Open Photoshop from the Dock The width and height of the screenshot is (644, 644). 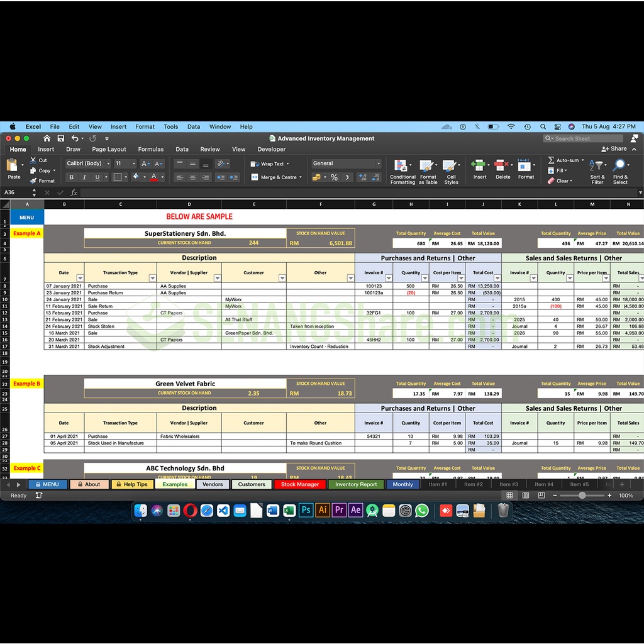(x=306, y=510)
